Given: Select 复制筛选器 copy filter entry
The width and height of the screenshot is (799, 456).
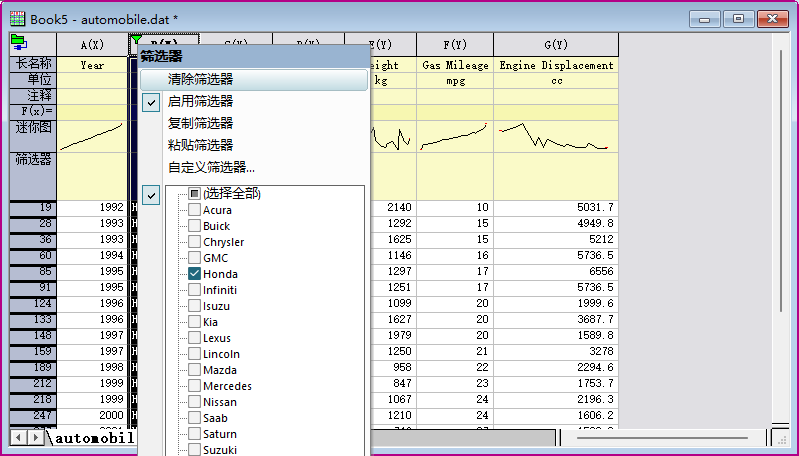Looking at the screenshot, I should (200, 123).
